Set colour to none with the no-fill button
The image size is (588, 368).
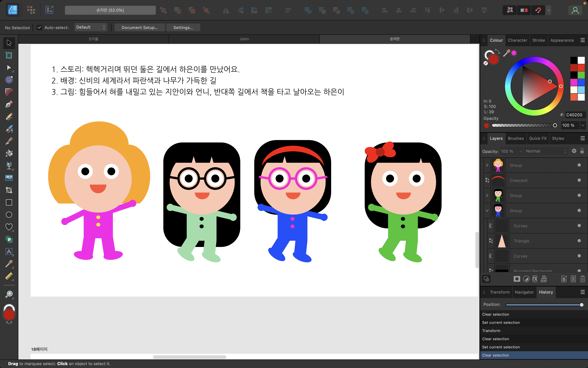pos(486,63)
